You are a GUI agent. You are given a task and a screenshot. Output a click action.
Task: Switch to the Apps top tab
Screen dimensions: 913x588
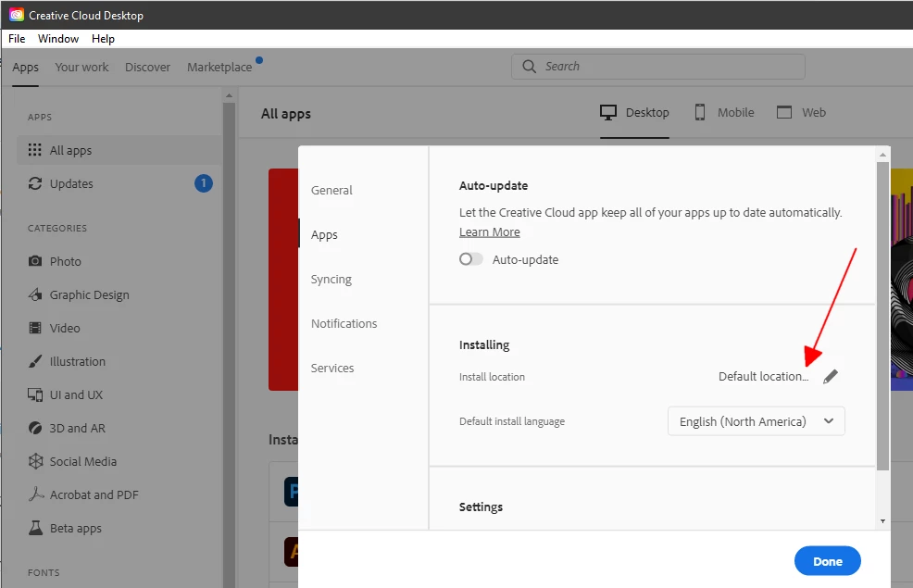pyautogui.click(x=25, y=67)
